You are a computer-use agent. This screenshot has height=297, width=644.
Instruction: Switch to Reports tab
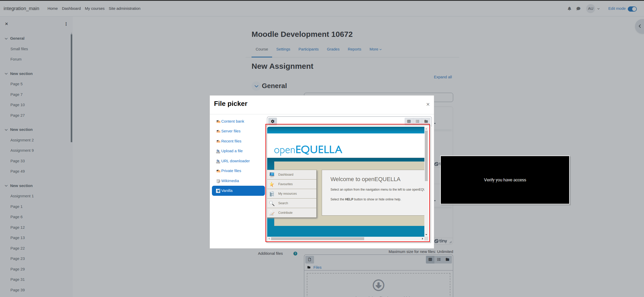coord(354,49)
